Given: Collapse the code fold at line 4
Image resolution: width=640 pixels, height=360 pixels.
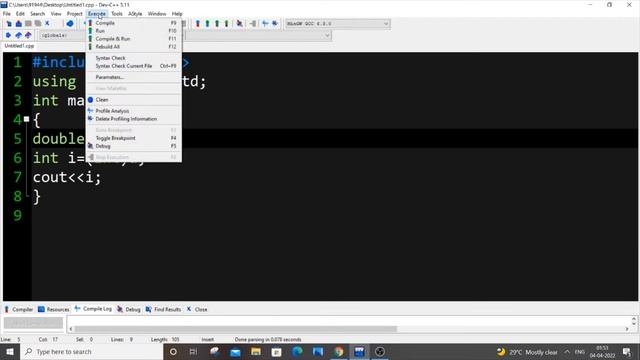Looking at the screenshot, I should coord(27,119).
